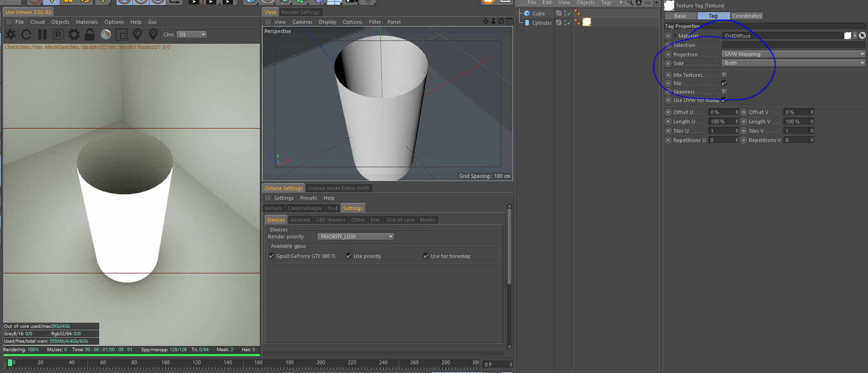Click the focus picker F pin icon
Screen dimensions: 868x373
tap(137, 34)
